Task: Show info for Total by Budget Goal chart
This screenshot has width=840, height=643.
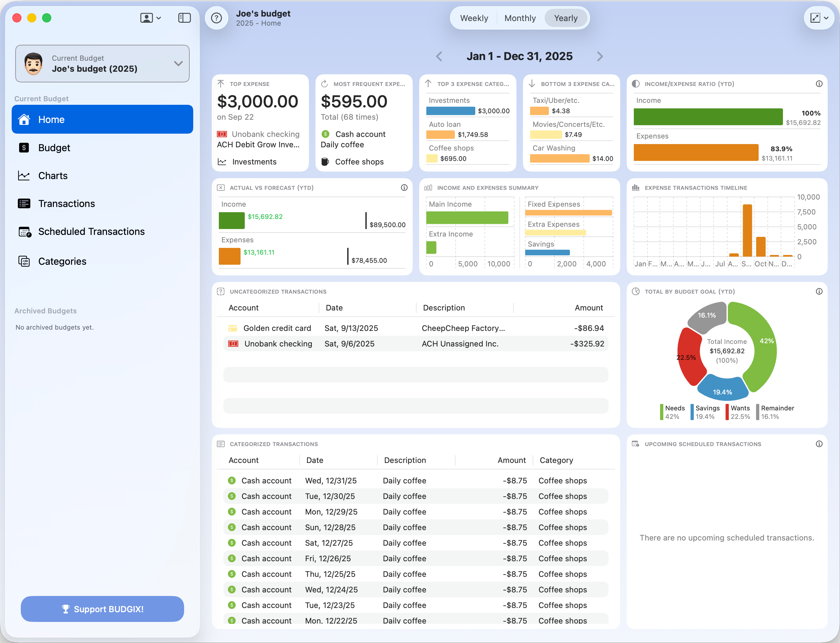Action: pos(819,291)
